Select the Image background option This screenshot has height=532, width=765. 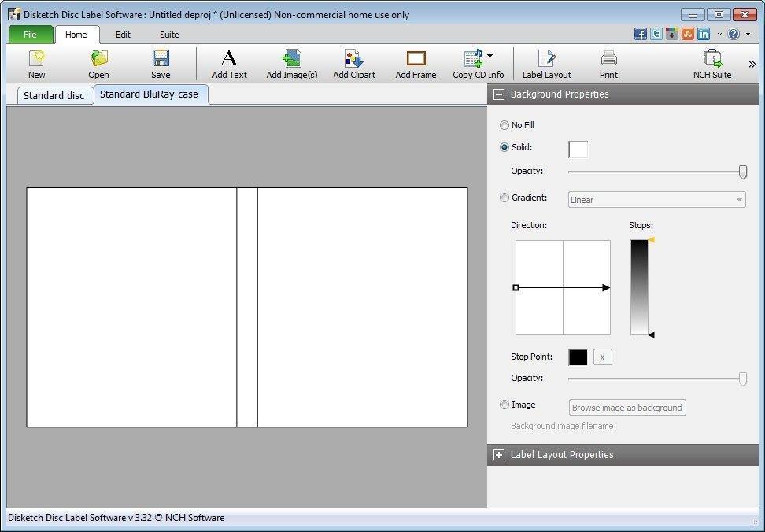click(504, 405)
